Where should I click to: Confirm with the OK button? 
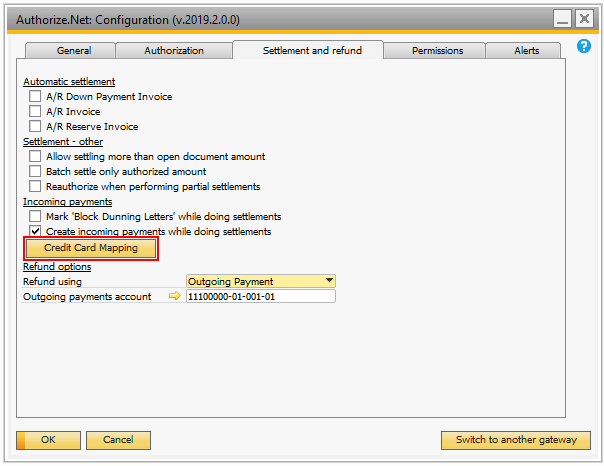pos(49,440)
